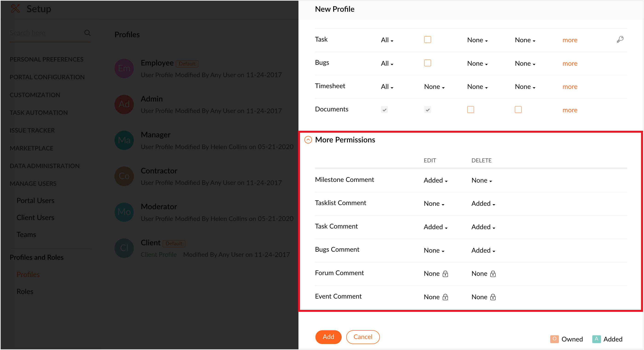Screen dimensions: 644x350
Task: Collapse the More Permissions section
Action: tap(308, 140)
